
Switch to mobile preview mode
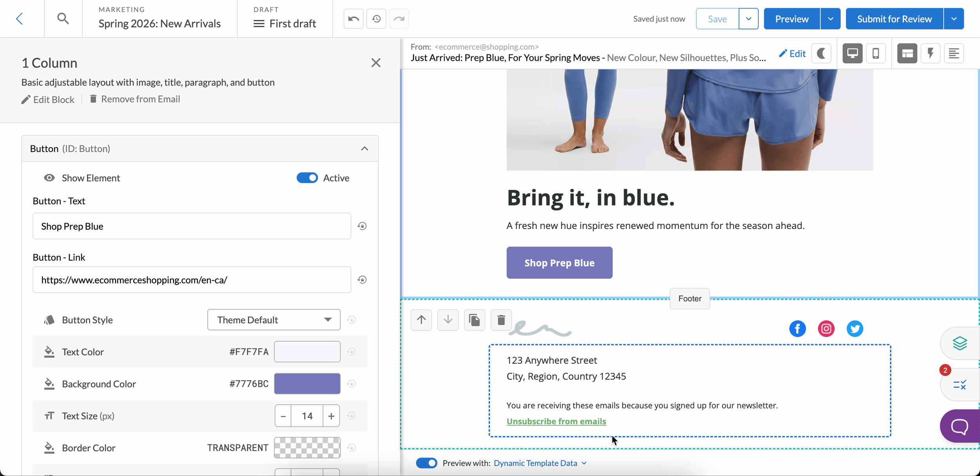876,53
